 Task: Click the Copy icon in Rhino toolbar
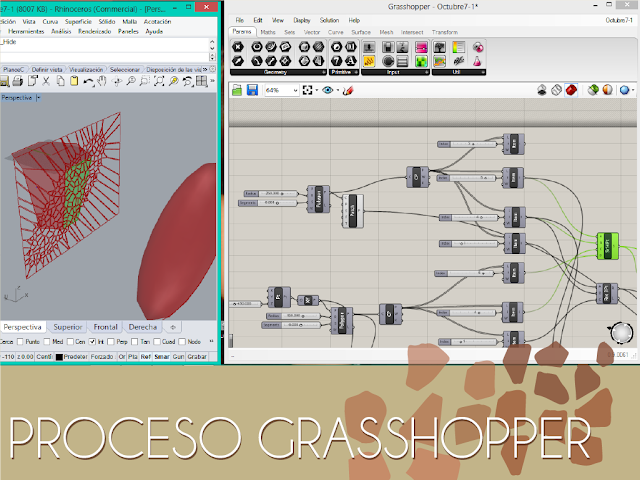tap(60, 81)
